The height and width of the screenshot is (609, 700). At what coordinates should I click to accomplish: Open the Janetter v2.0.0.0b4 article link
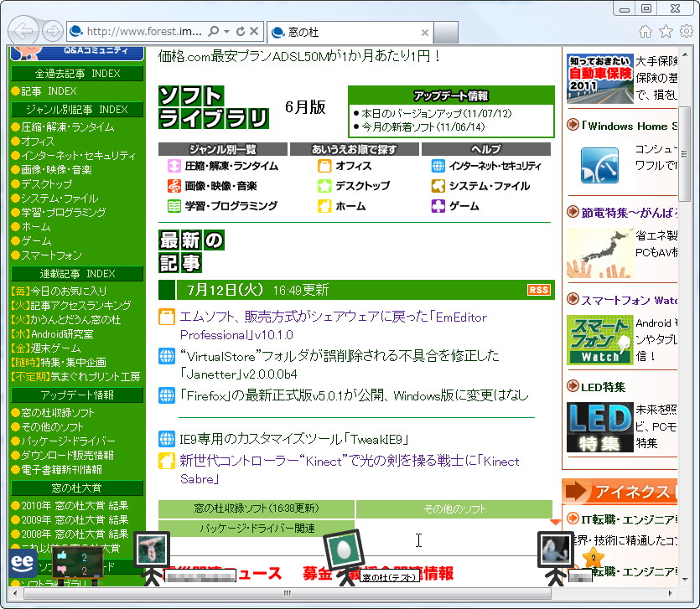pyautogui.click(x=339, y=365)
